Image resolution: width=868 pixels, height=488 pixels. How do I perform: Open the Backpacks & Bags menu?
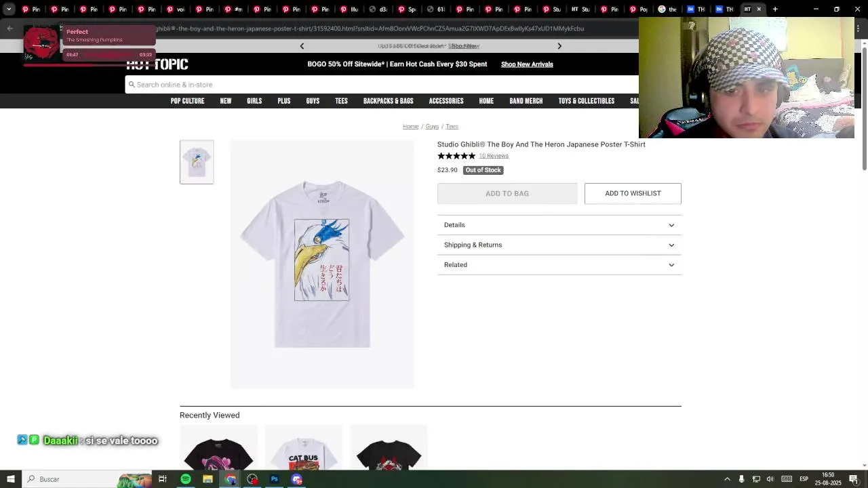388,101
